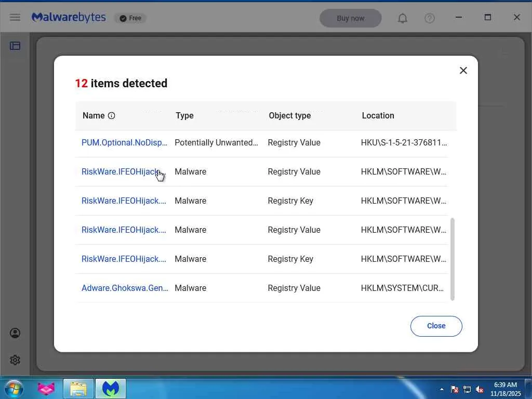Click the Free plan badge
The image size is (532, 399).
coord(130,18)
